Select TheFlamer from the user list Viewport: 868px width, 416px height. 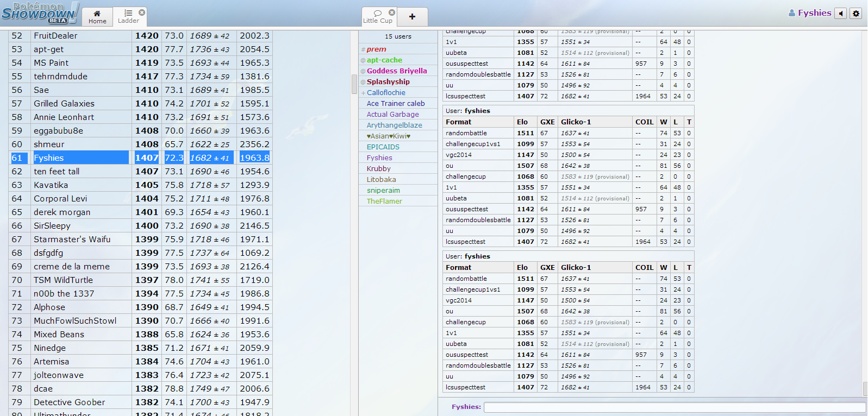(384, 201)
